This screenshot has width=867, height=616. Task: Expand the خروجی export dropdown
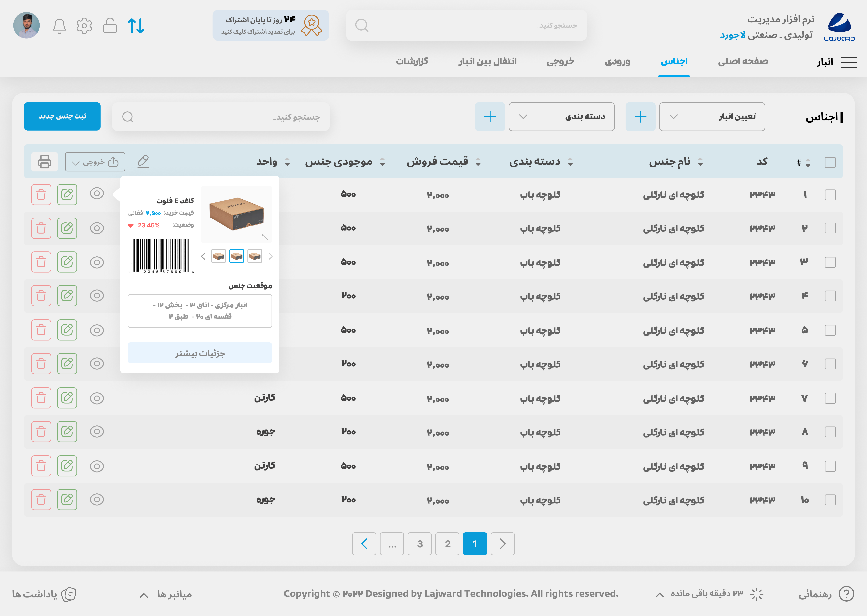pos(95,162)
